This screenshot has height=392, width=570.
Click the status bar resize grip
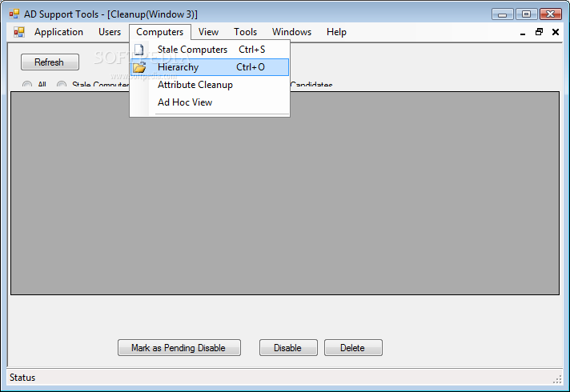[557, 380]
